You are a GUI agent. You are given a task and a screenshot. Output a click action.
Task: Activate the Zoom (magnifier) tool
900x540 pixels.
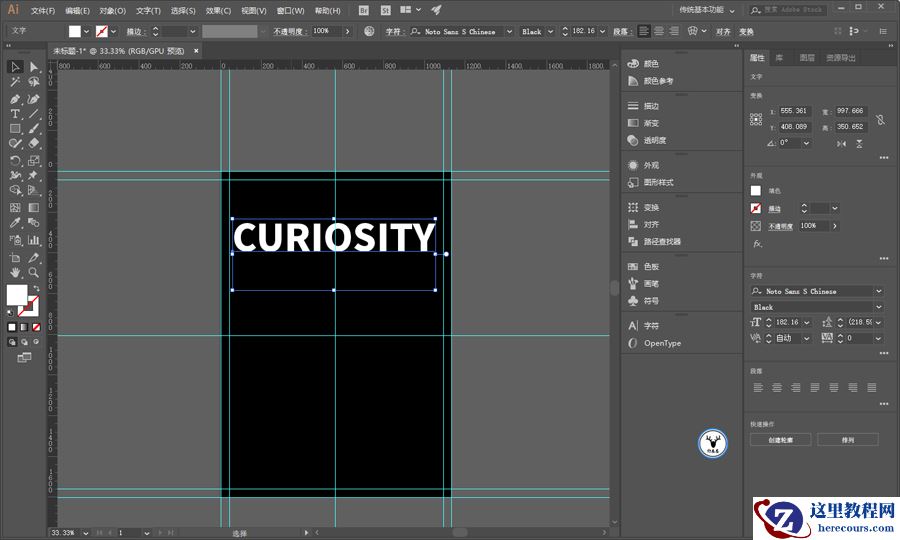click(x=34, y=272)
